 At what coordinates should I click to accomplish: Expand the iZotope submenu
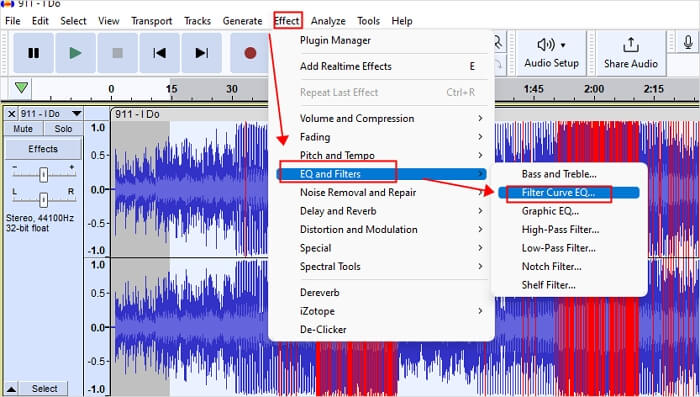coord(381,311)
